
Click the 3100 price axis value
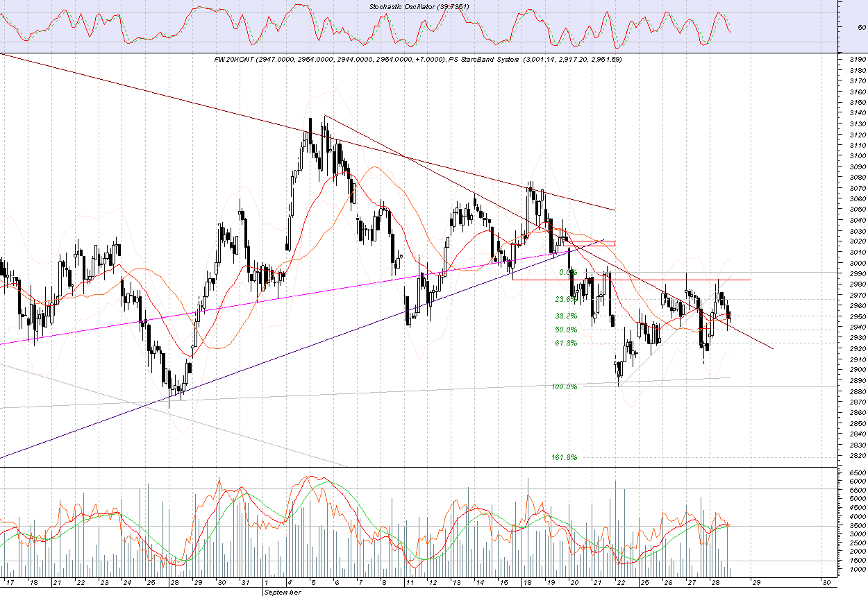858,156
